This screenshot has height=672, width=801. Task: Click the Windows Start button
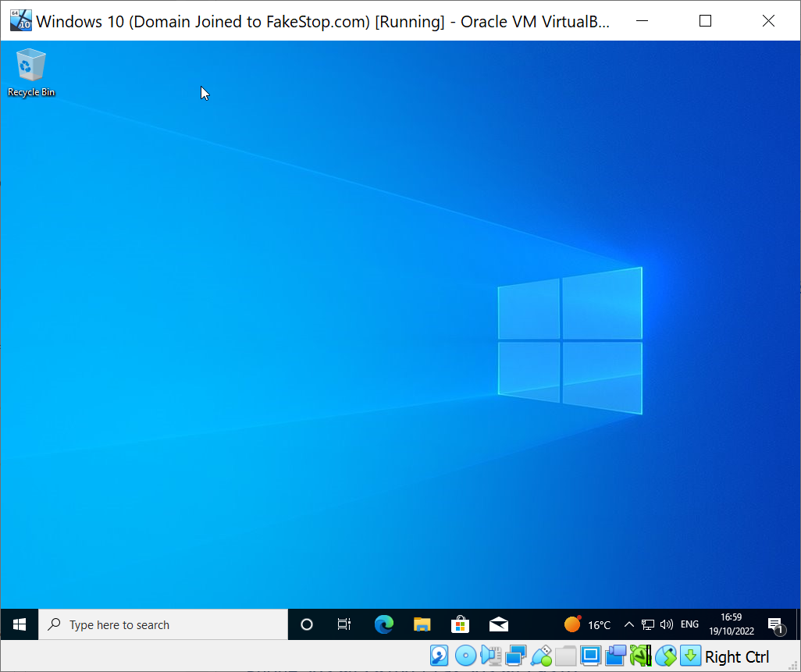pos(20,624)
